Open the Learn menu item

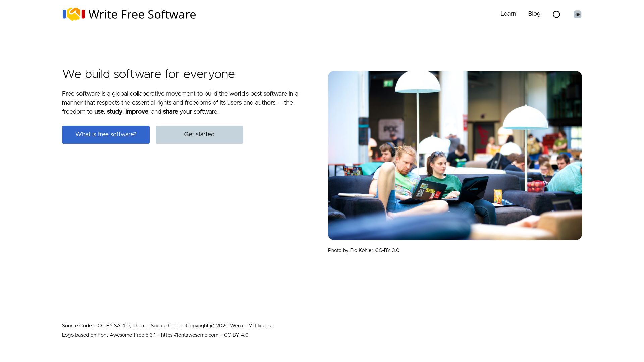pos(508,14)
